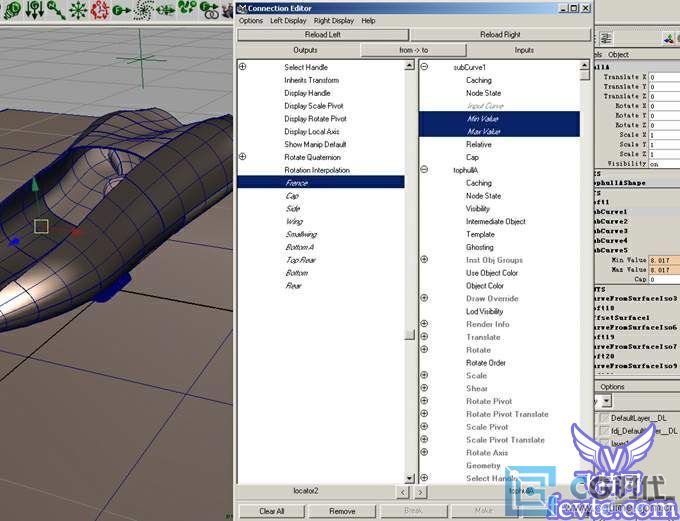Click inputs list scrollbar up arrow
The width and height of the screenshot is (680, 521).
coord(585,66)
